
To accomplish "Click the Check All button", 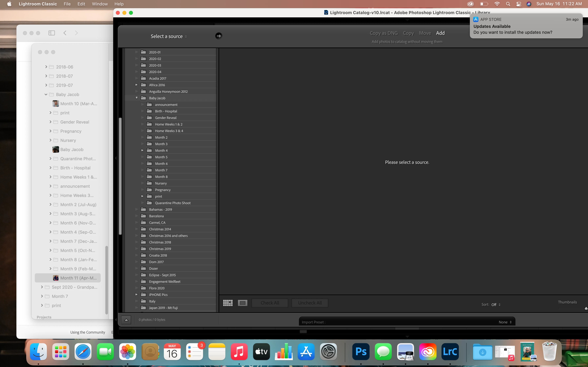I will (270, 303).
